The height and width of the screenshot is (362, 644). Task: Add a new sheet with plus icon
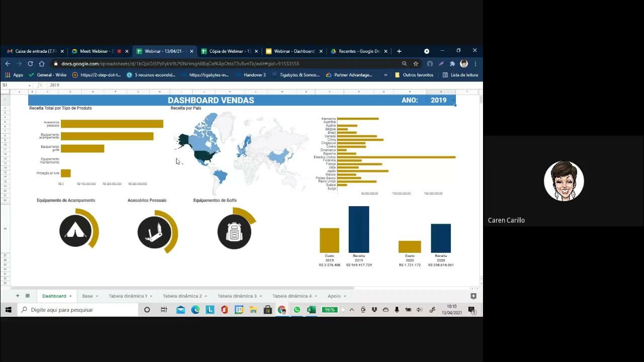pos(18,296)
